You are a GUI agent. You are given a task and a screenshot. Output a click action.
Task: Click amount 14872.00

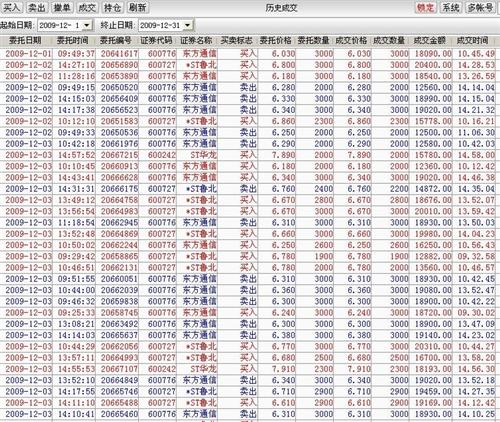click(433, 189)
